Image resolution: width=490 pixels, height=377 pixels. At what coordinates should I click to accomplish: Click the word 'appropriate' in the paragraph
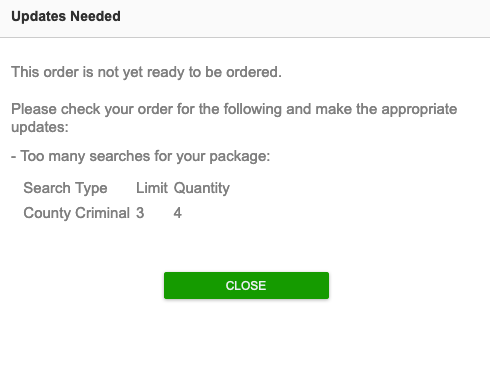pos(419,110)
